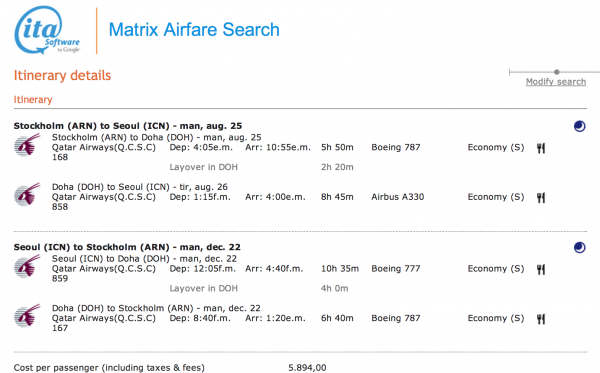Click arrival time Arr: 1:20e.m.
The width and height of the screenshot is (600, 373).
pos(275,318)
